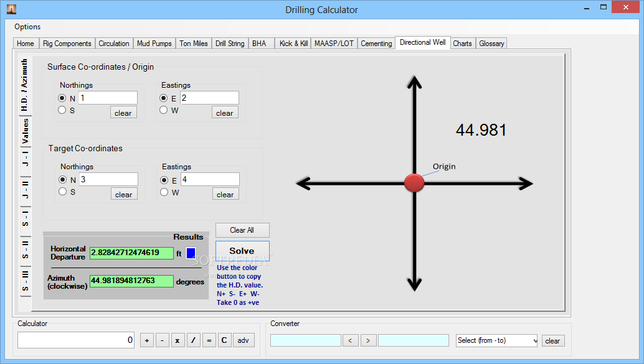The height and width of the screenshot is (364, 644).
Task: Switch to the MAASP/LOT tab
Action: (x=334, y=44)
